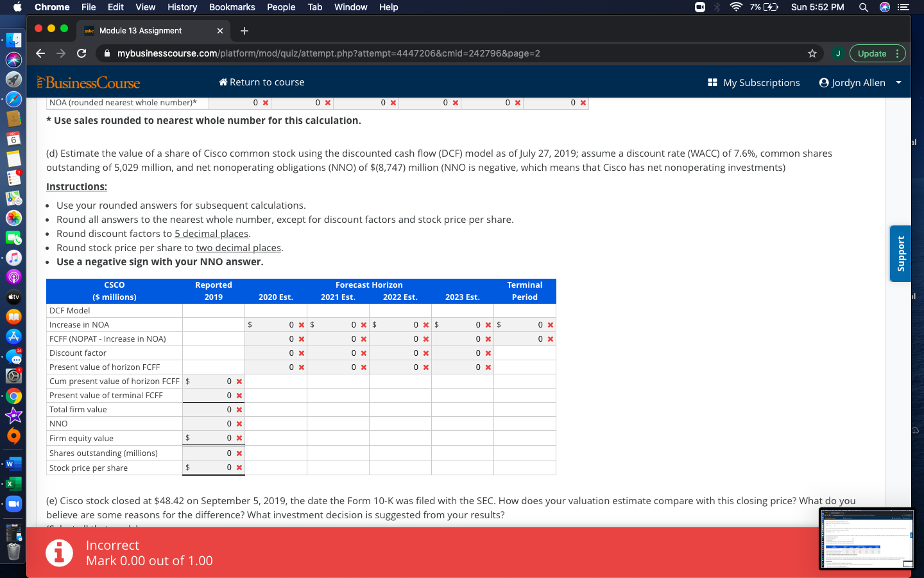Open iMovie star icon in Dock
The height and width of the screenshot is (578, 924).
(13, 416)
